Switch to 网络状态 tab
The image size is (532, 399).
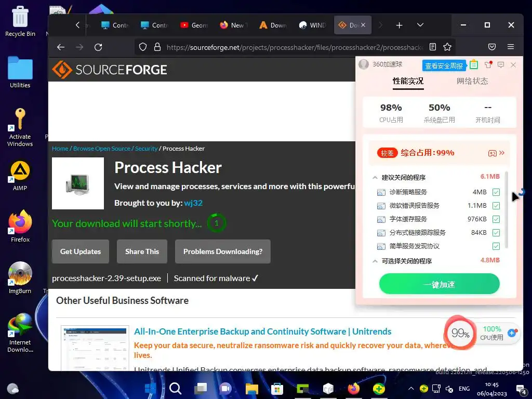click(472, 81)
